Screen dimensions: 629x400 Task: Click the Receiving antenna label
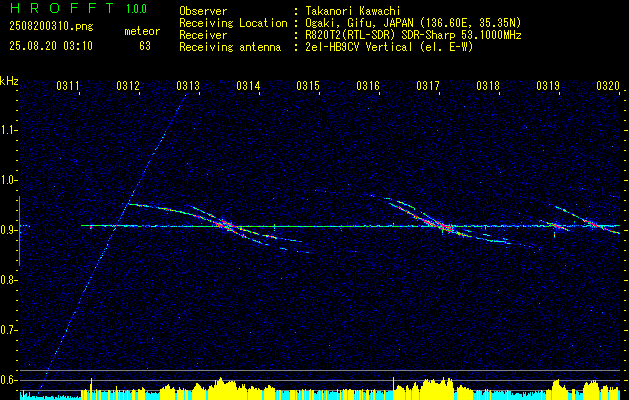click(x=230, y=47)
